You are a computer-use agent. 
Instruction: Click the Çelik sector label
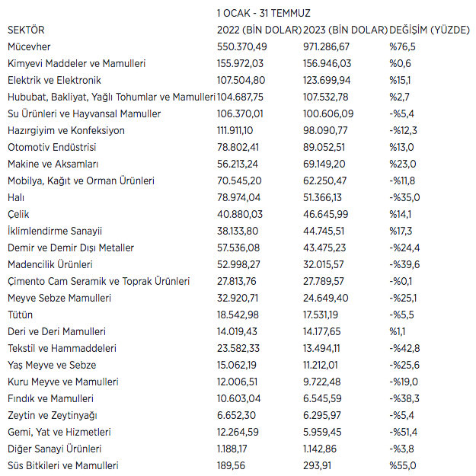coord(18,214)
